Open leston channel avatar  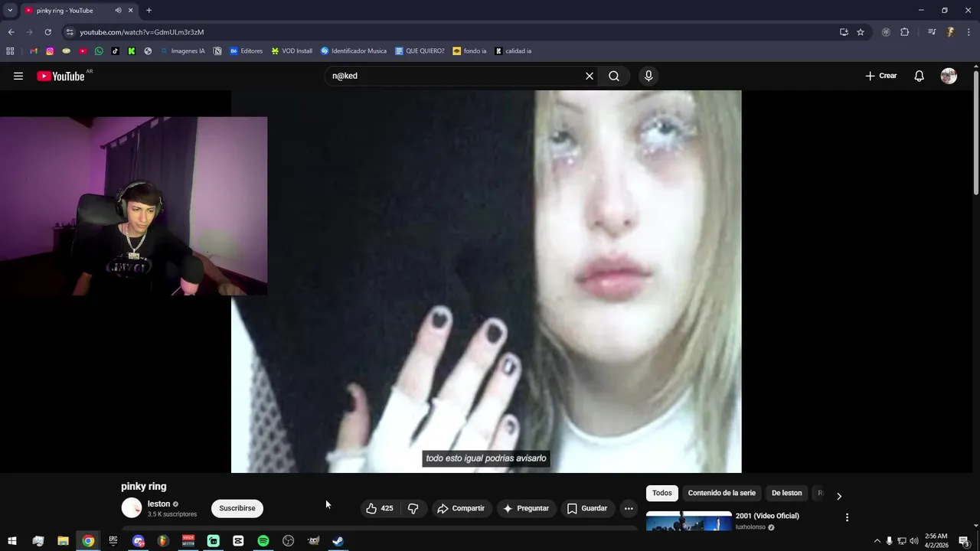click(132, 507)
